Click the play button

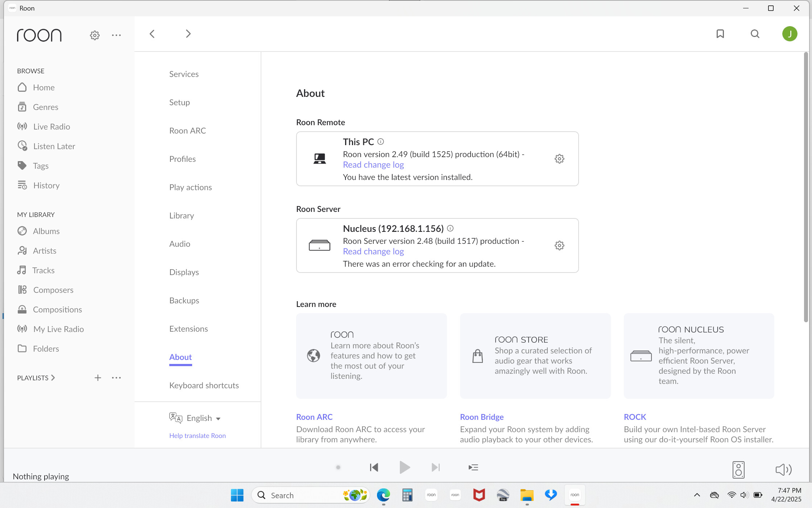click(x=405, y=467)
